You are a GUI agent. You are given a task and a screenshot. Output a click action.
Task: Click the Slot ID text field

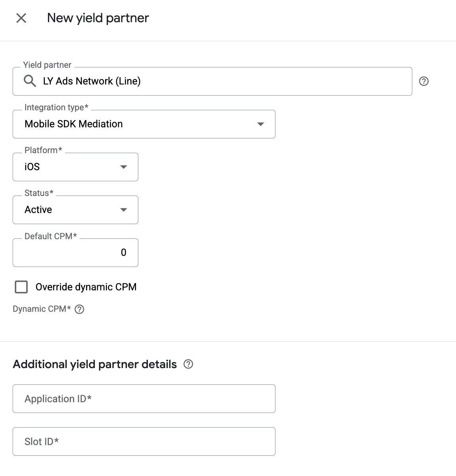[x=144, y=441]
